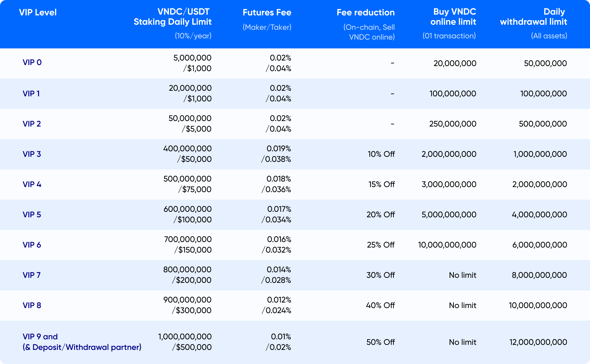Click the VIP 8 No limit cell
This screenshot has height=364, width=590.
(x=463, y=305)
